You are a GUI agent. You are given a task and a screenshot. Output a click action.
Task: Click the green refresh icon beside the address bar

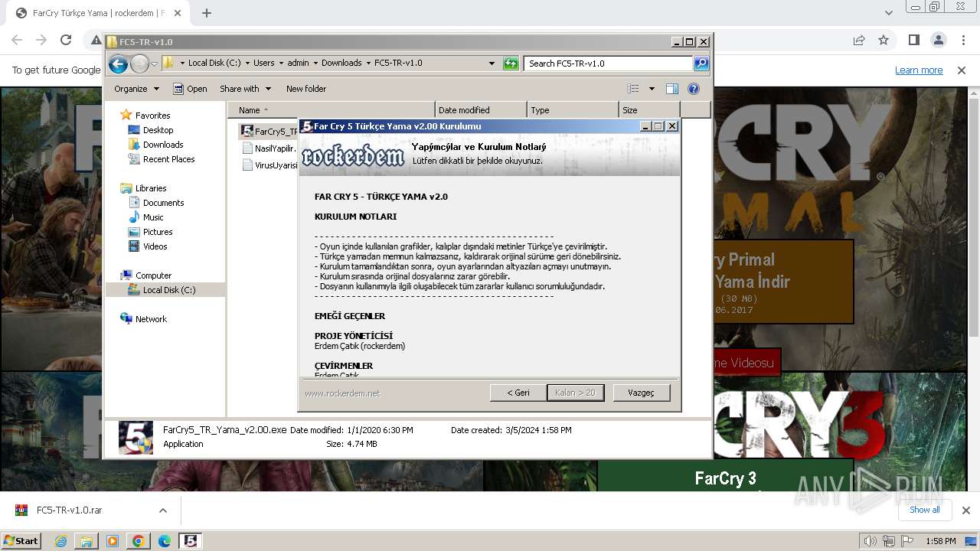tap(511, 64)
